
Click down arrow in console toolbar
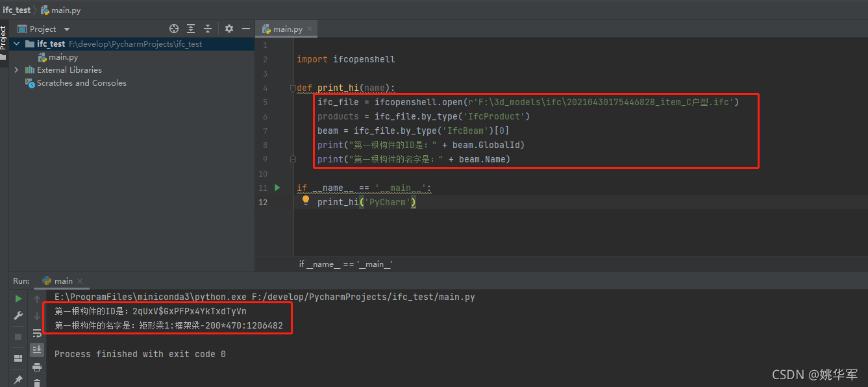point(37,316)
